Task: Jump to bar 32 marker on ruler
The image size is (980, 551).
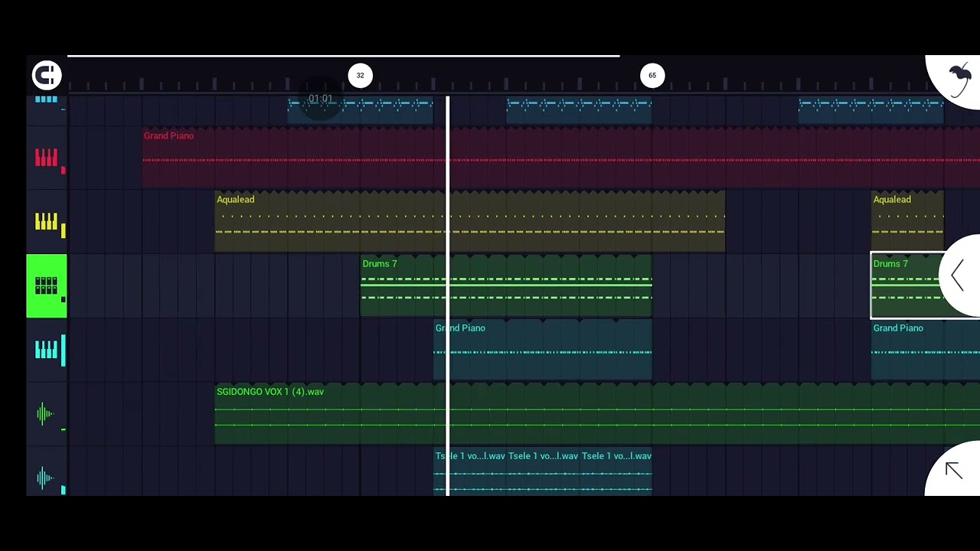Action: [x=360, y=76]
